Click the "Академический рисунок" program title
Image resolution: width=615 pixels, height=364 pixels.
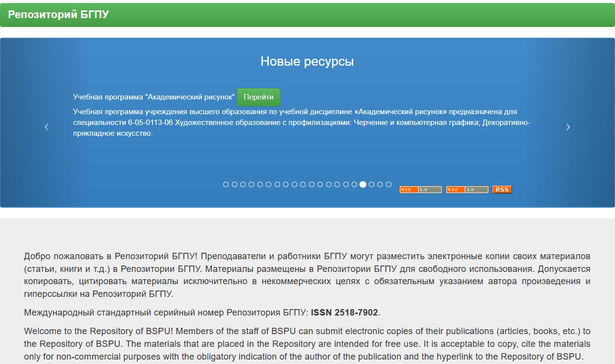tap(154, 97)
